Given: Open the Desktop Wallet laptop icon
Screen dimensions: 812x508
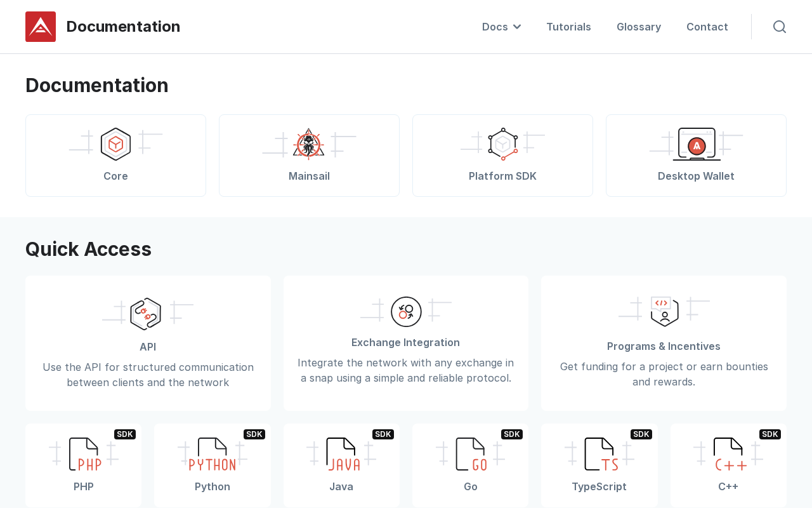Looking at the screenshot, I should click(697, 144).
